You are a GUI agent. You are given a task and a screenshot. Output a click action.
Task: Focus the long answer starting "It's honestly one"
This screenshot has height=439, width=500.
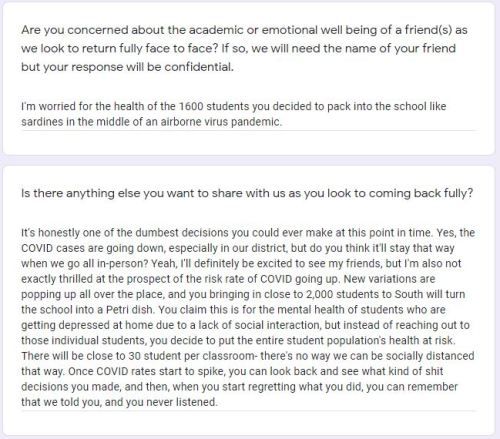[249, 317]
